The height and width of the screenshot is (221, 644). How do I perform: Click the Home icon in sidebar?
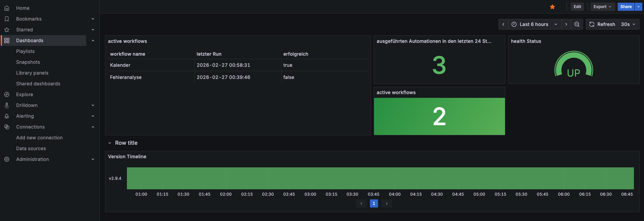[7, 8]
